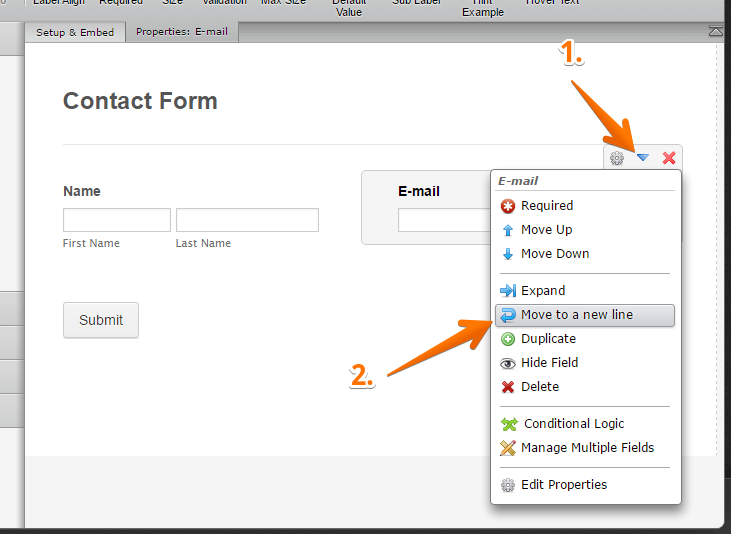Click the gear icon on the E-mail field
The width and height of the screenshot is (731, 534).
tap(617, 158)
